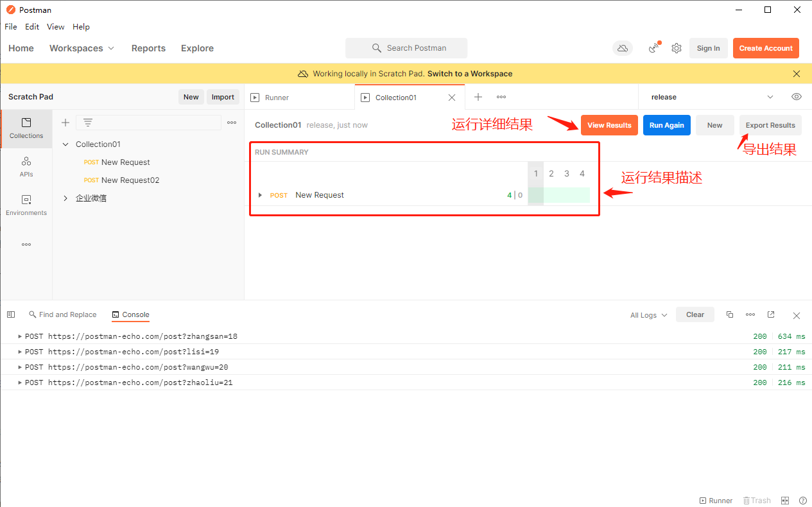Open tab options ellipsis next to plus
The height and width of the screenshot is (507, 812).
tap(501, 97)
